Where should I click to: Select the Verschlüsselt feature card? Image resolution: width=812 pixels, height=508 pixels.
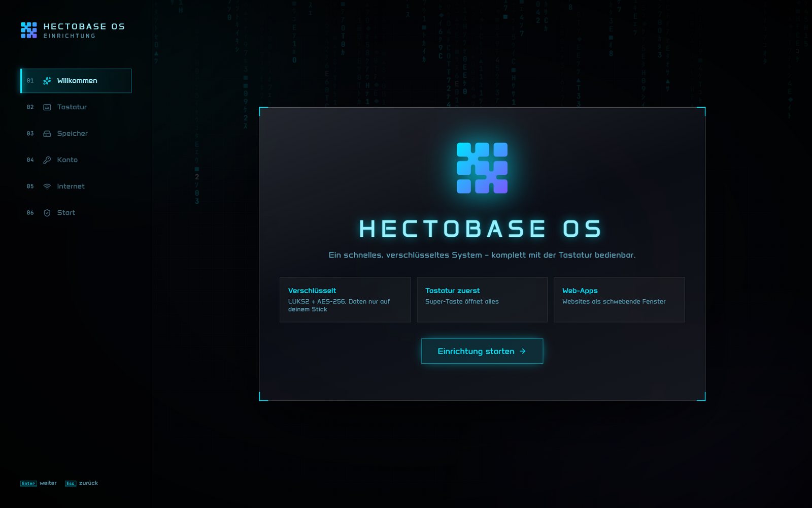(345, 300)
